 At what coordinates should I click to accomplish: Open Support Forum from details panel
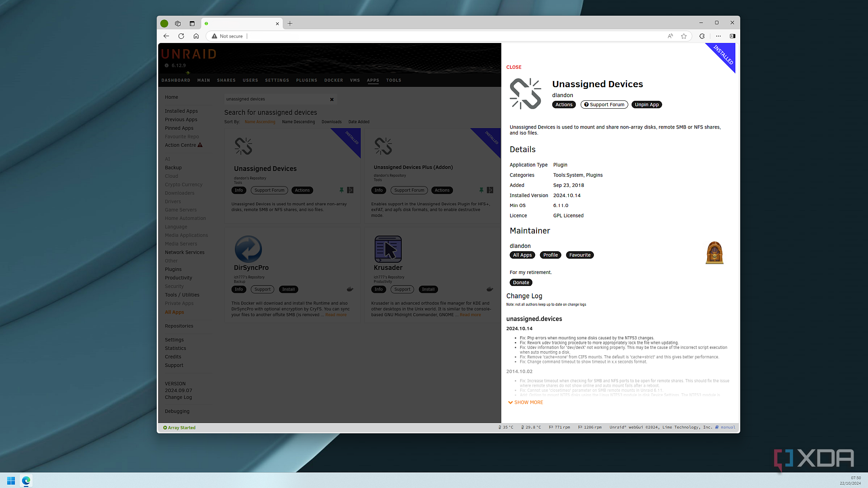click(x=604, y=105)
